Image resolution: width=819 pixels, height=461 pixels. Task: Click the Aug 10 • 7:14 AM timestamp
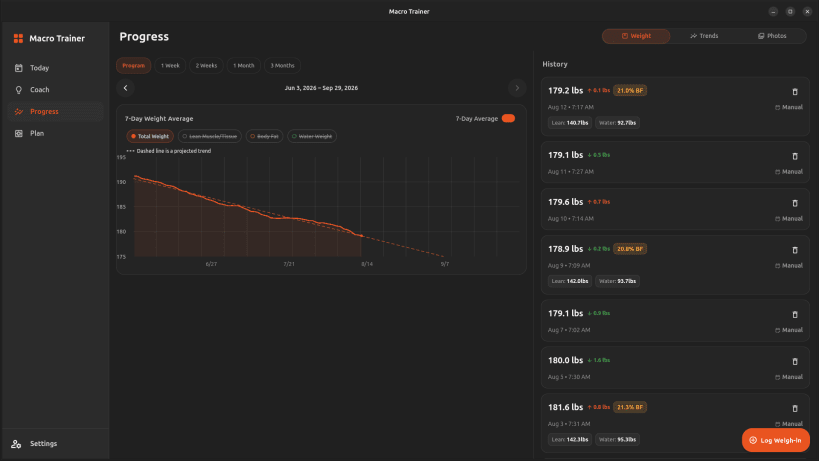click(x=570, y=219)
